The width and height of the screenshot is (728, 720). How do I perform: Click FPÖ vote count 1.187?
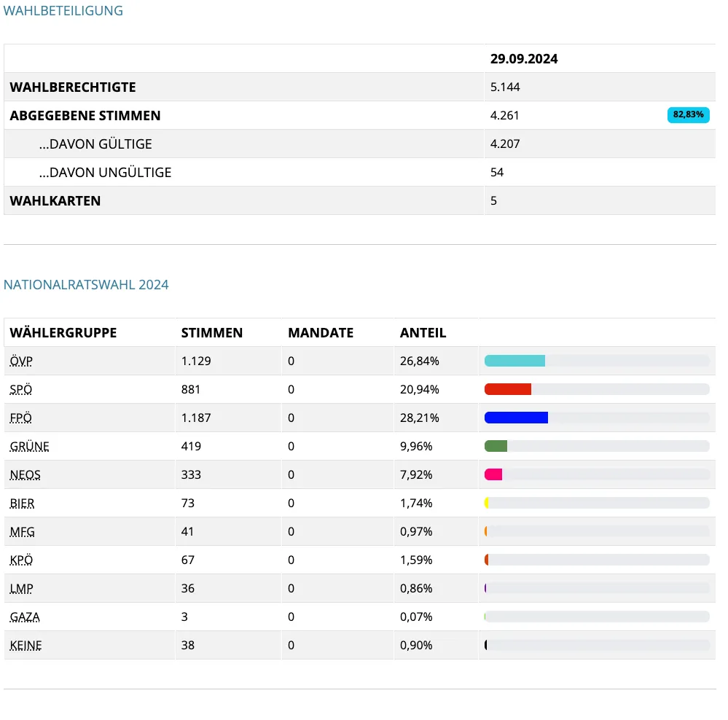point(196,418)
